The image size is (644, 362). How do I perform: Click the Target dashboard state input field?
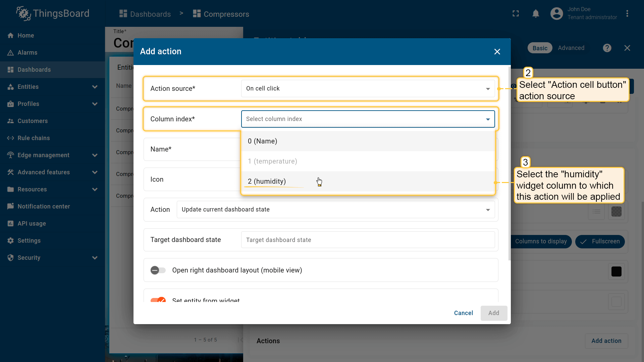pos(368,240)
